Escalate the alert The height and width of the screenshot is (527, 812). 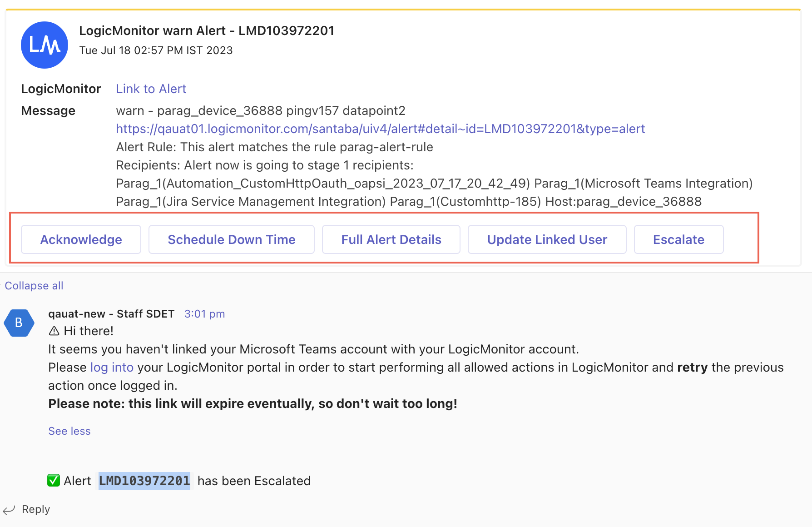[678, 239]
